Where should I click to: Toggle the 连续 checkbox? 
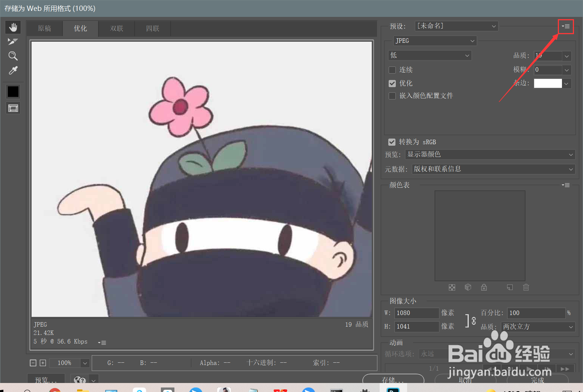392,70
